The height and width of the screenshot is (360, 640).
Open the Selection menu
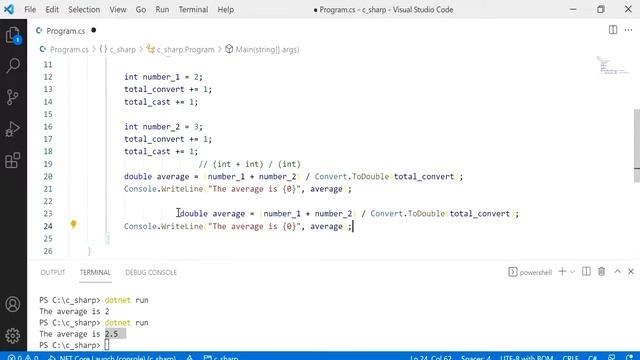pos(84,9)
